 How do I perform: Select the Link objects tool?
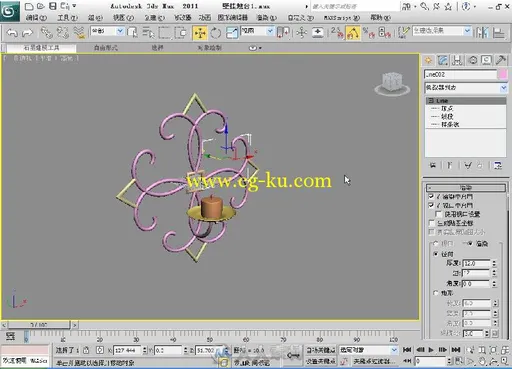pyautogui.click(x=46, y=33)
